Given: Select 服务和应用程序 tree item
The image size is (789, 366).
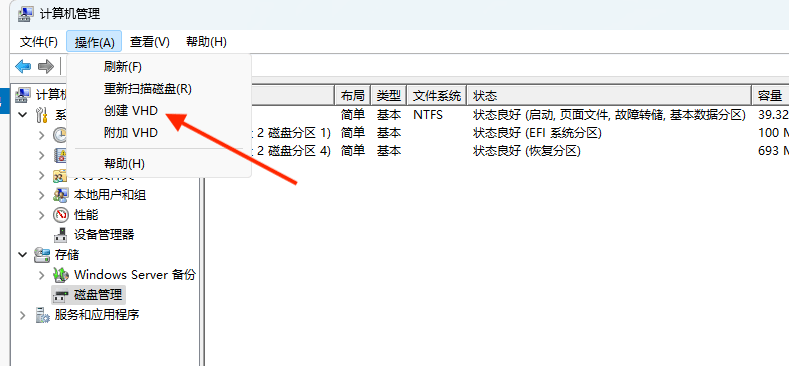Looking at the screenshot, I should 97,315.
